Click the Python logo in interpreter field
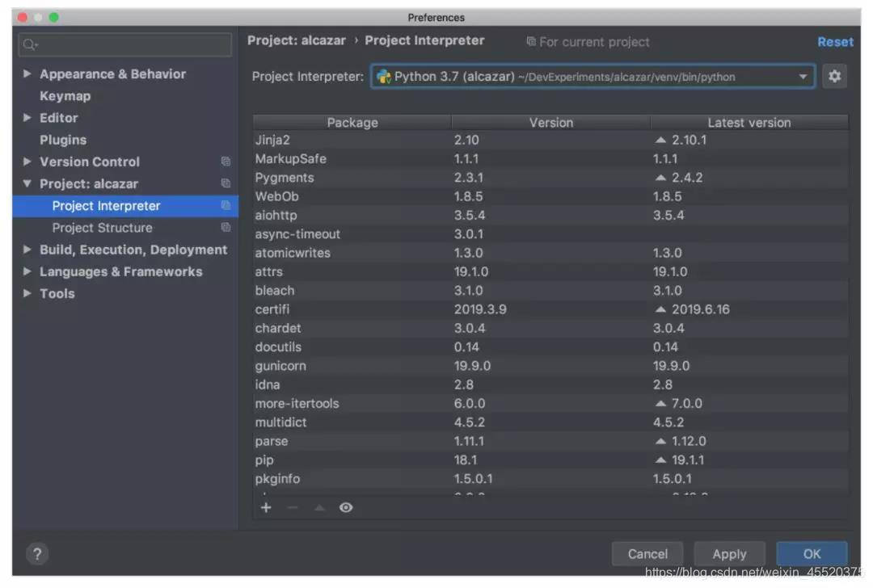The width and height of the screenshot is (873, 588). [x=384, y=76]
